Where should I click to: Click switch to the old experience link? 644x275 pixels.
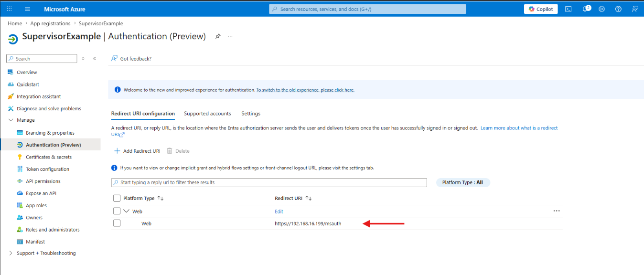click(305, 90)
